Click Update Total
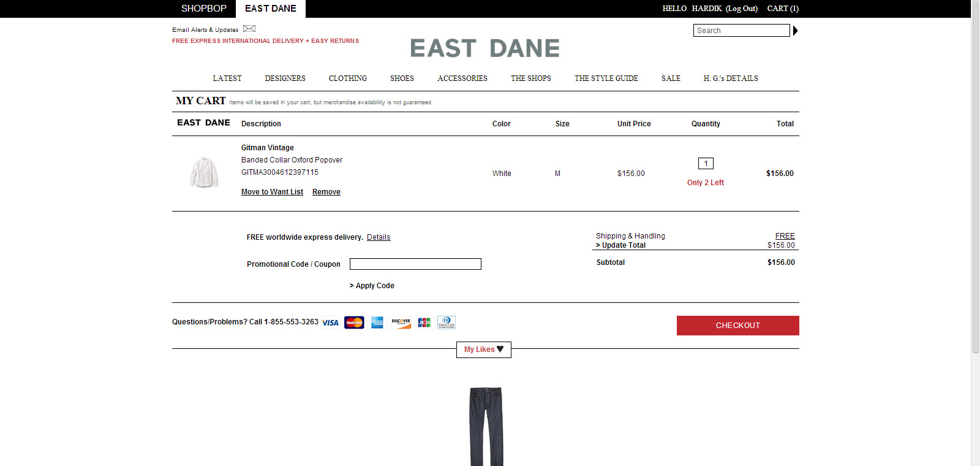This screenshot has width=980, height=466. pos(620,245)
